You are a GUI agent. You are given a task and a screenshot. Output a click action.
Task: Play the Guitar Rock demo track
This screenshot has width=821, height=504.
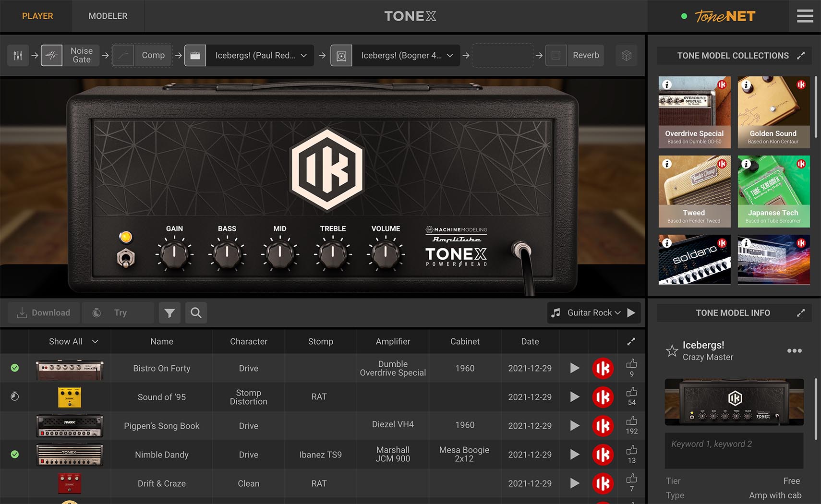[x=631, y=313]
